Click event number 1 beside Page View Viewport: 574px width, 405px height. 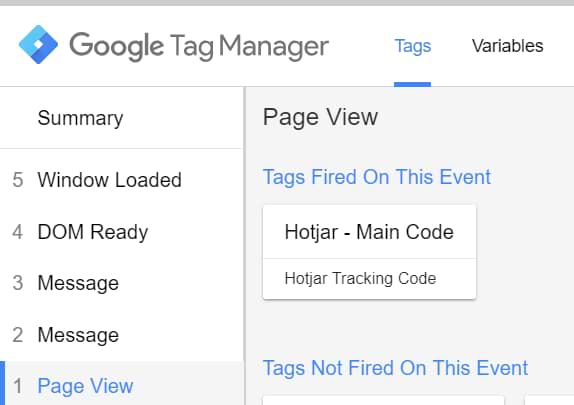coord(18,386)
